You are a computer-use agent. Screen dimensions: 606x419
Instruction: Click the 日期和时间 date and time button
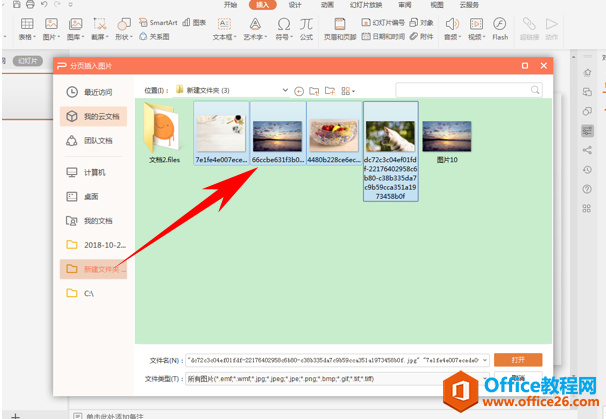click(383, 36)
